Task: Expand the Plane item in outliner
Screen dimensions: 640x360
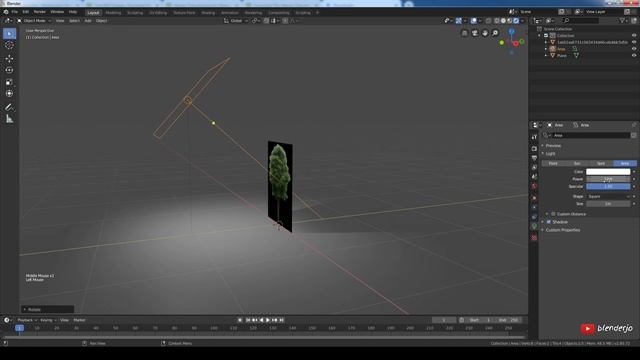Action: click(546, 55)
